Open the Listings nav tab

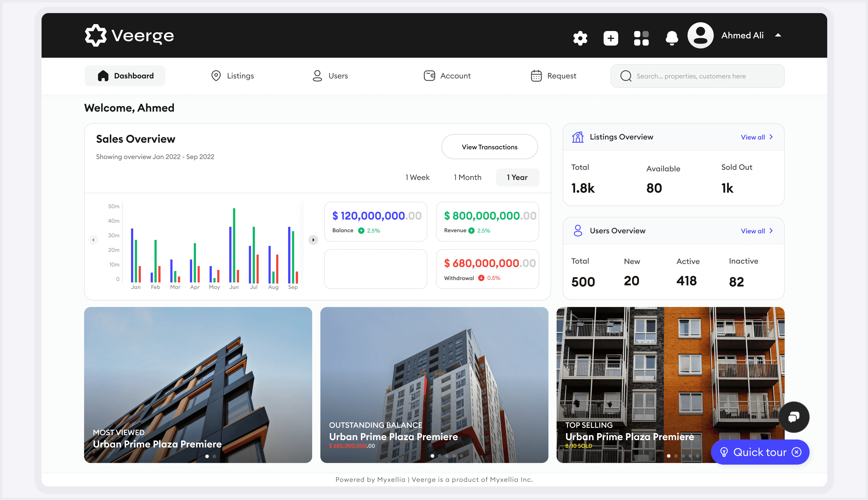pos(233,76)
